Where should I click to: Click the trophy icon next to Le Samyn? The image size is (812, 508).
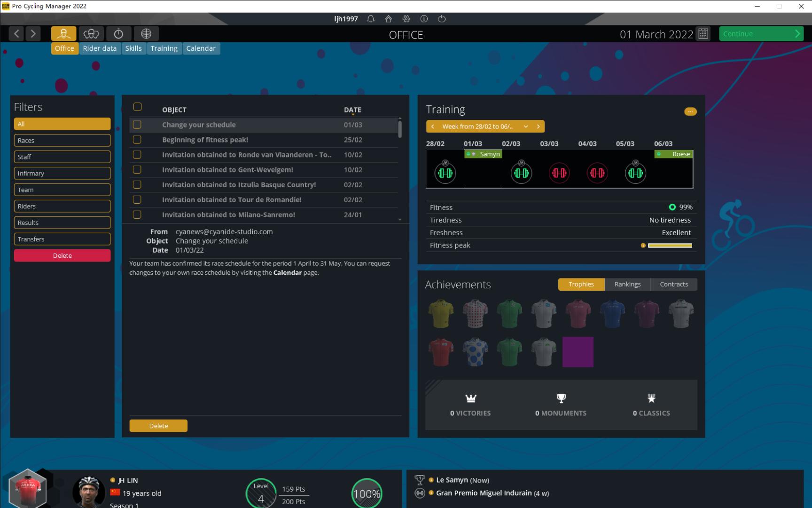tap(420, 480)
